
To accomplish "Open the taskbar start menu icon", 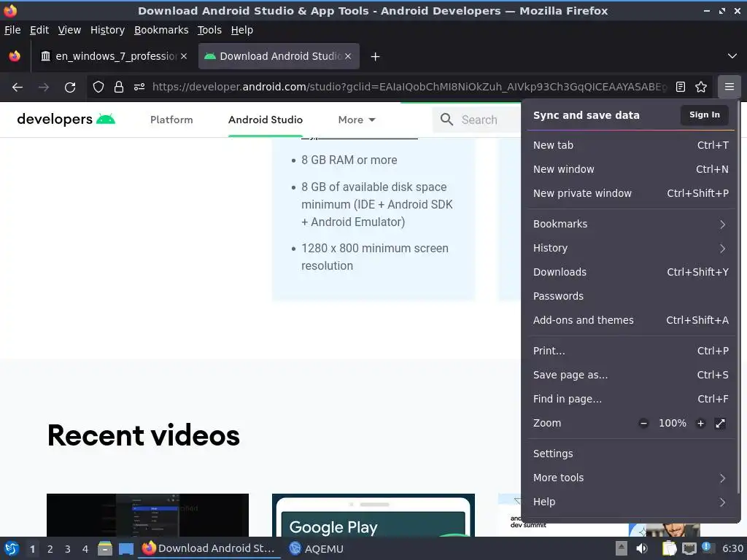I will pos(11,548).
